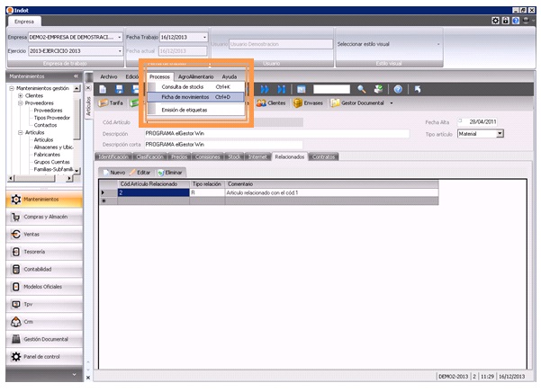Switch to the Contratos tab
The height and width of the screenshot is (392, 541).
[324, 156]
